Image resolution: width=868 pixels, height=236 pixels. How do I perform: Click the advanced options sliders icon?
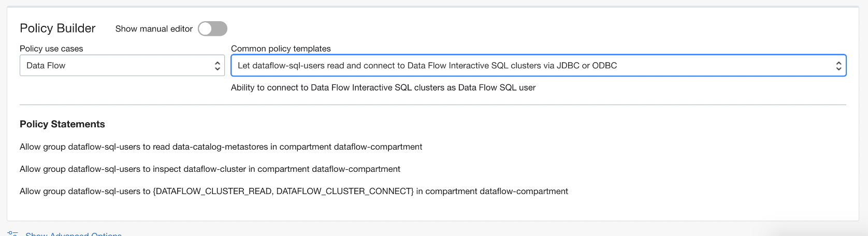pyautogui.click(x=13, y=234)
